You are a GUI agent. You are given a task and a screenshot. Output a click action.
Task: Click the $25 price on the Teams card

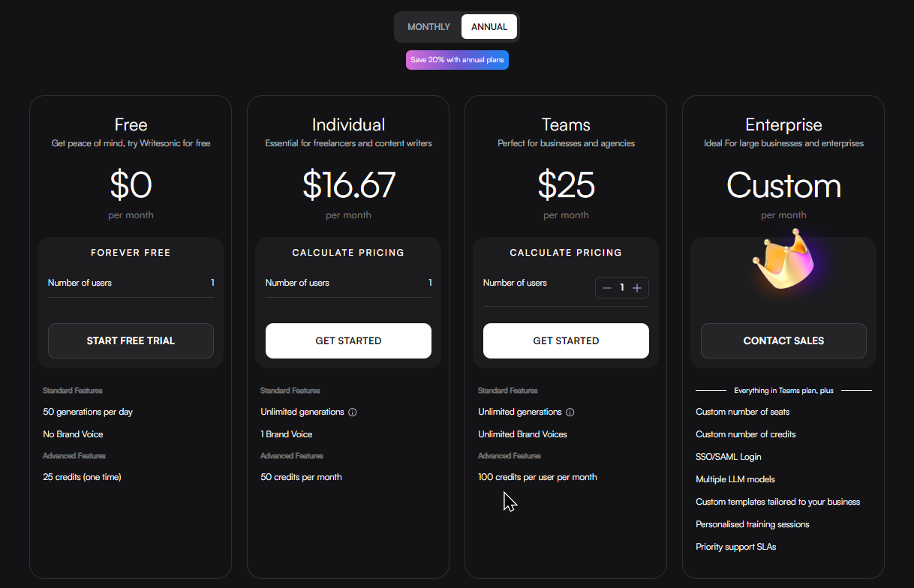pyautogui.click(x=566, y=186)
